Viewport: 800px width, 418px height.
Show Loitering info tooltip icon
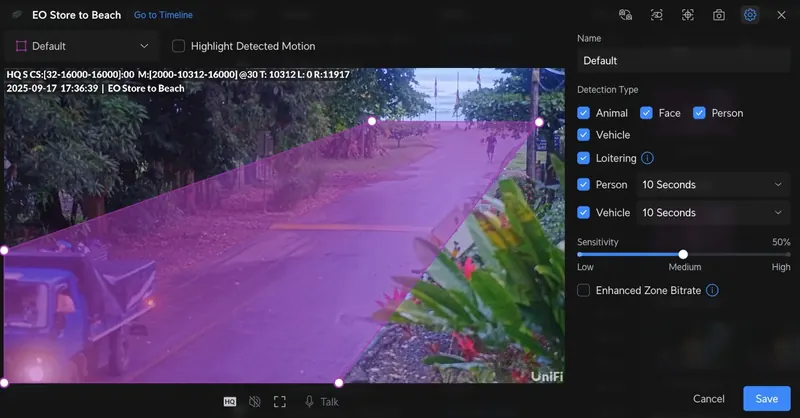pyautogui.click(x=647, y=158)
